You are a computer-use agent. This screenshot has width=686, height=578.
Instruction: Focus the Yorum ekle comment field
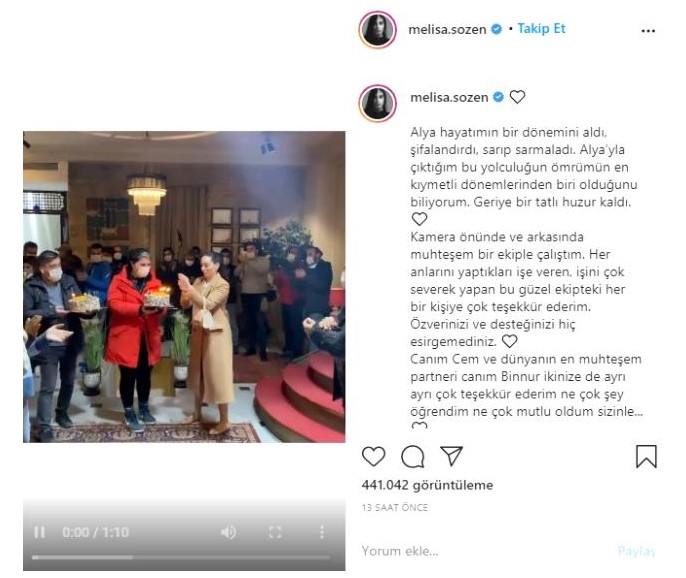click(486, 551)
